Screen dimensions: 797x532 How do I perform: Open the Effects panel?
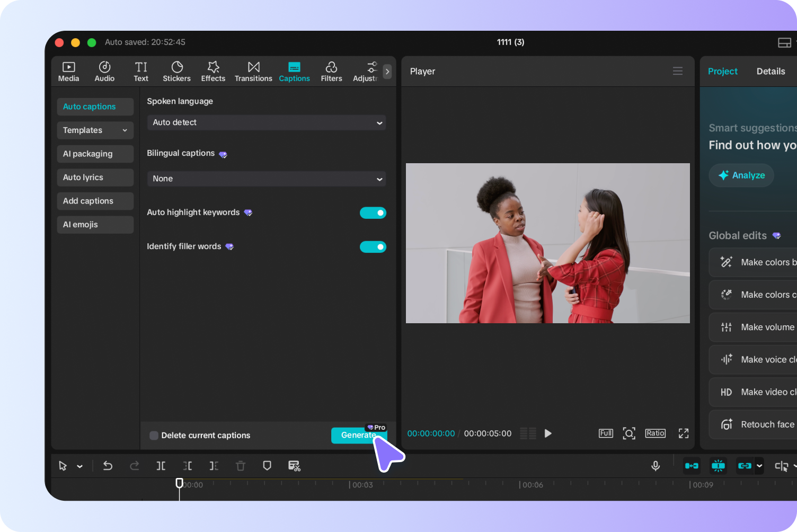point(212,71)
